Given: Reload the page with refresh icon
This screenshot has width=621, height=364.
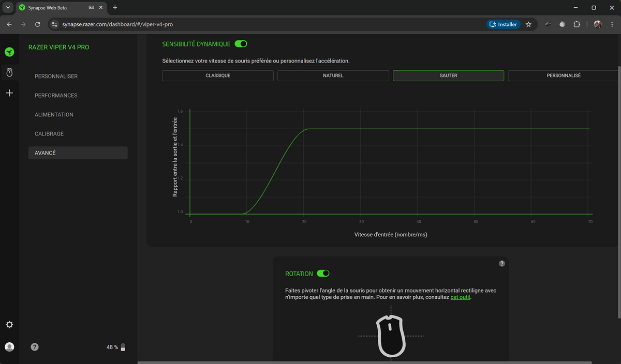Looking at the screenshot, I should [37, 24].
